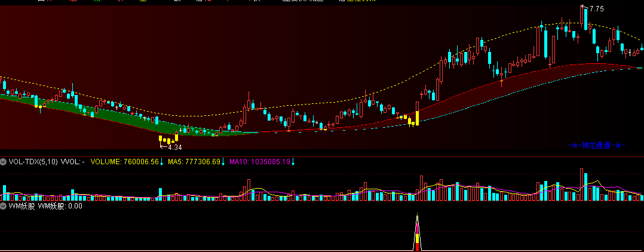Screen dimensions: 644x252
Task: Click the MA10: 1035085.19 reading
Action: click(x=260, y=162)
